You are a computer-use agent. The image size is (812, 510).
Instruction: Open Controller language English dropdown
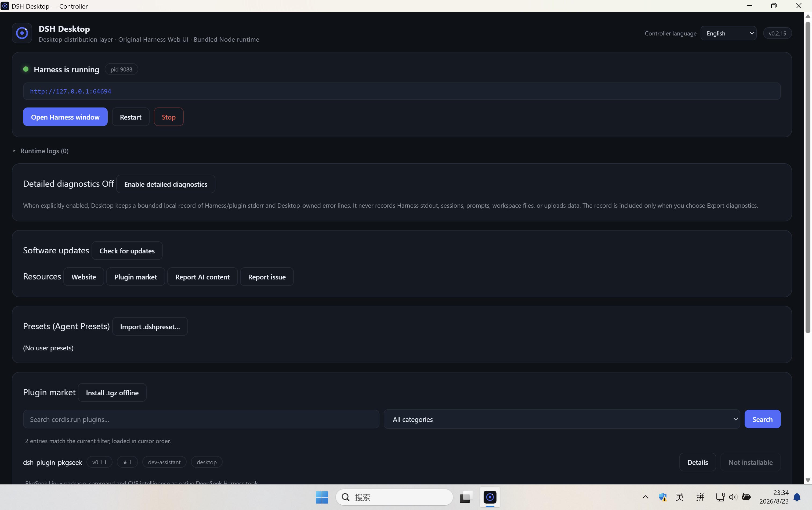click(x=728, y=33)
